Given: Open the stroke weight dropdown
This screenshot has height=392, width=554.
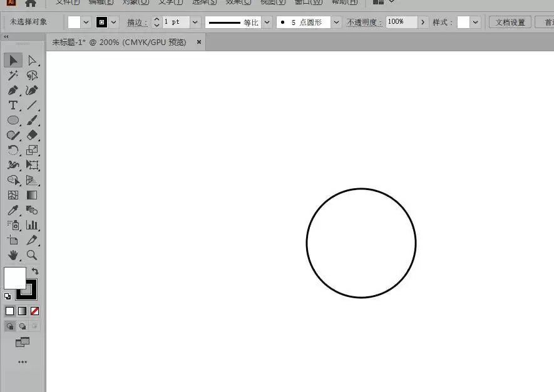Looking at the screenshot, I should pos(195,22).
